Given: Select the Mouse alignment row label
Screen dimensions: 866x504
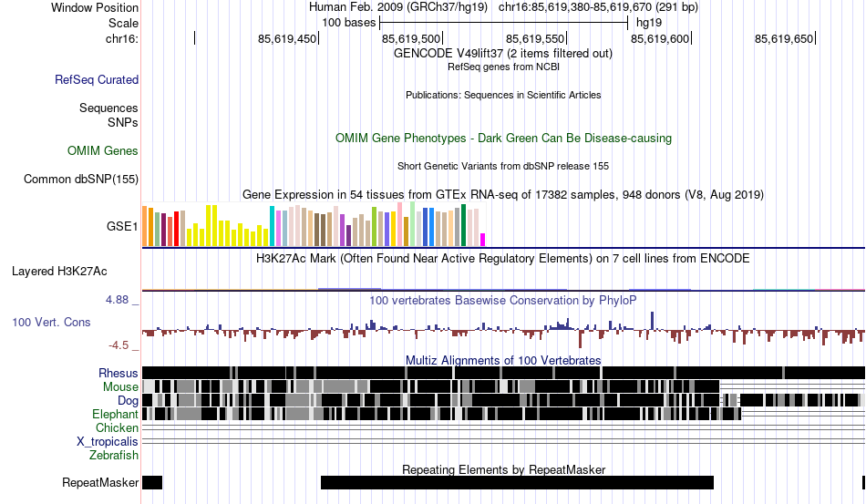Looking at the screenshot, I should pyautogui.click(x=120, y=387).
